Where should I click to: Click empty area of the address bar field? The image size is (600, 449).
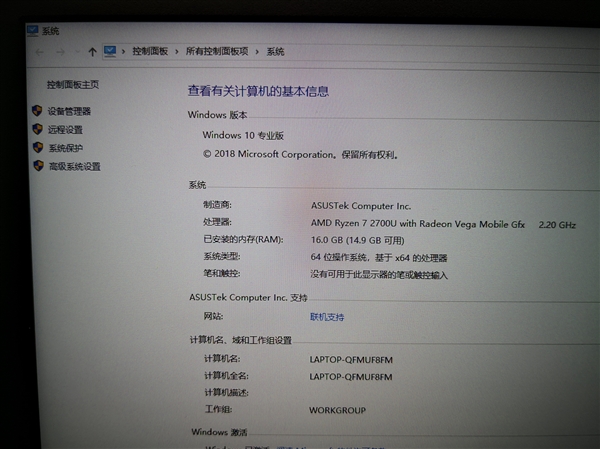pyautogui.click(x=440, y=54)
